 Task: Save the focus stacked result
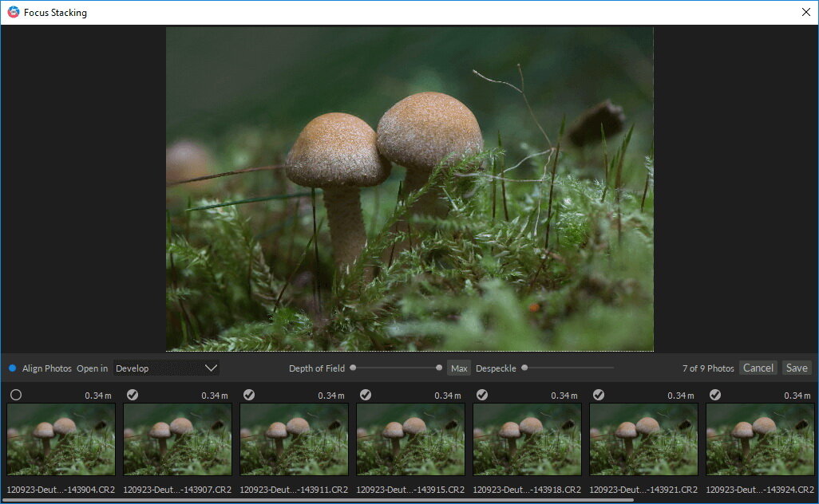click(x=796, y=368)
